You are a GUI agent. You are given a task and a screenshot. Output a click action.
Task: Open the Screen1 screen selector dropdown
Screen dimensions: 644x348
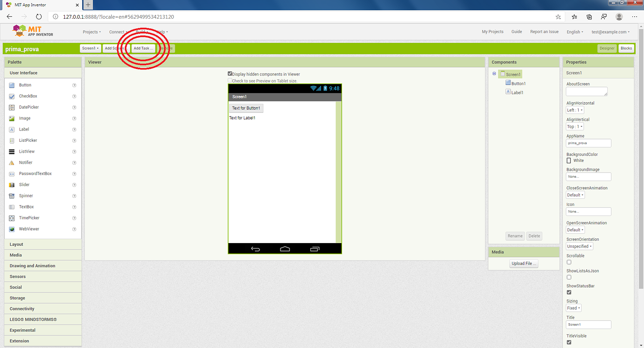click(90, 48)
